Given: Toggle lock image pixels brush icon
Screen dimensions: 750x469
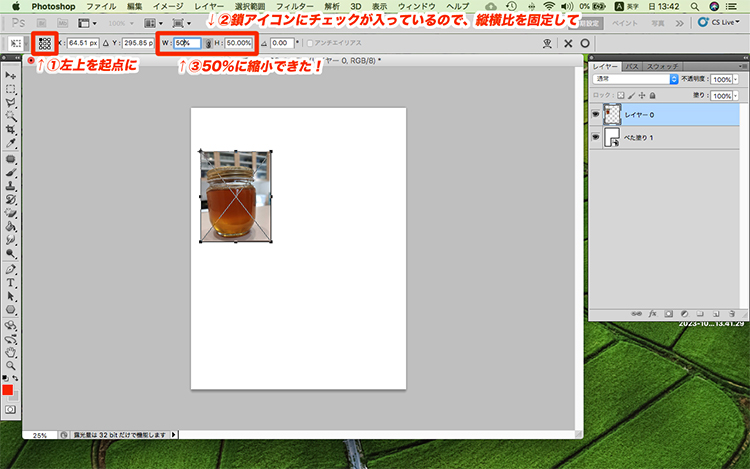Looking at the screenshot, I should click(x=631, y=96).
